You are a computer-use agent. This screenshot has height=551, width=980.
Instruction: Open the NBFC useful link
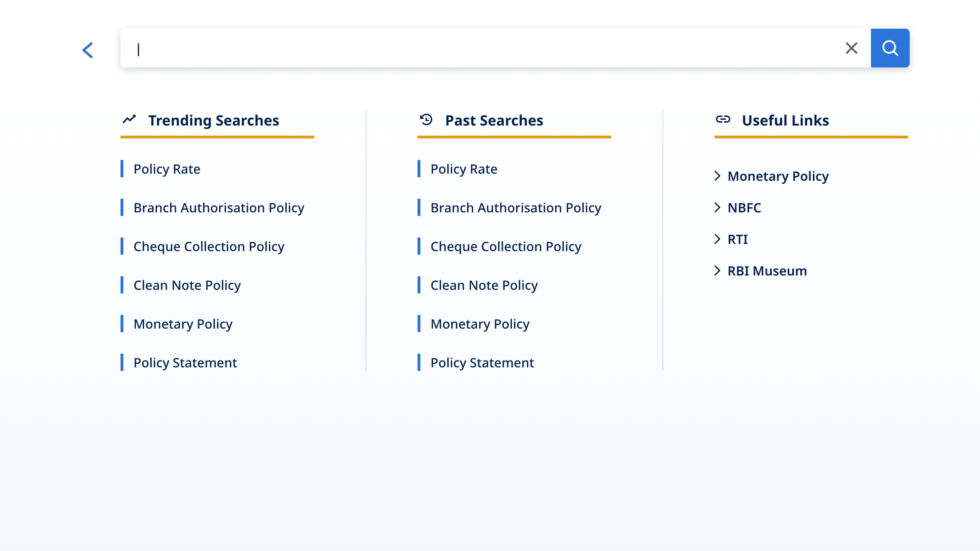744,208
